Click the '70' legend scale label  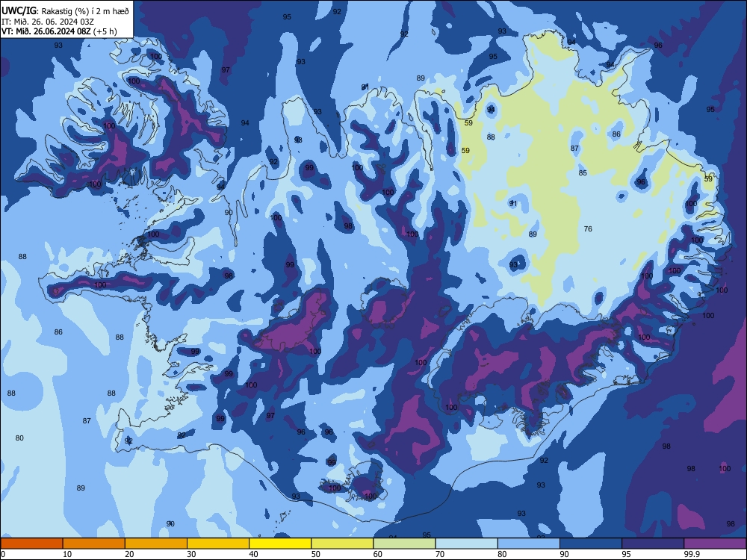440,554
